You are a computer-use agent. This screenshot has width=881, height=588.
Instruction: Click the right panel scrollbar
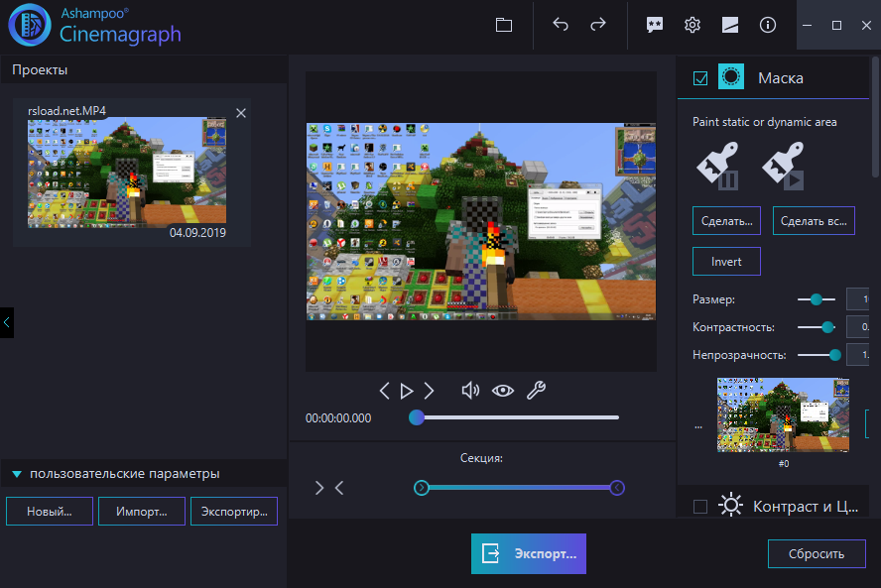tap(875, 118)
